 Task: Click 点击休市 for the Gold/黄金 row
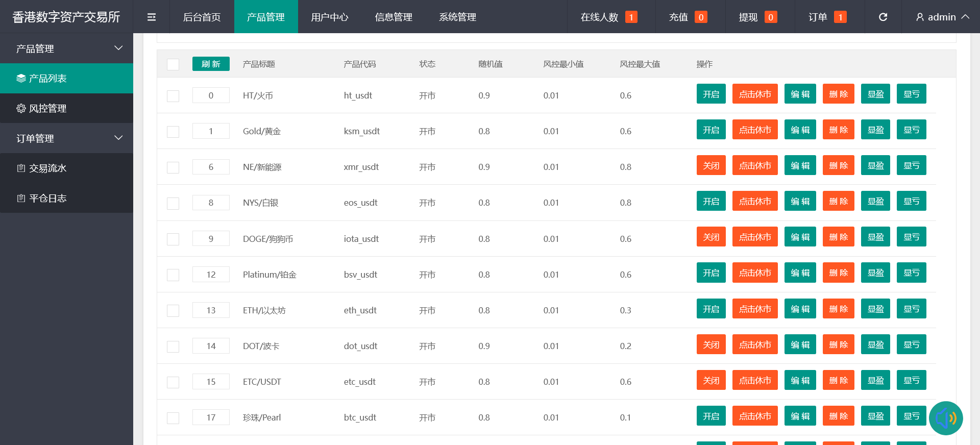coord(754,130)
